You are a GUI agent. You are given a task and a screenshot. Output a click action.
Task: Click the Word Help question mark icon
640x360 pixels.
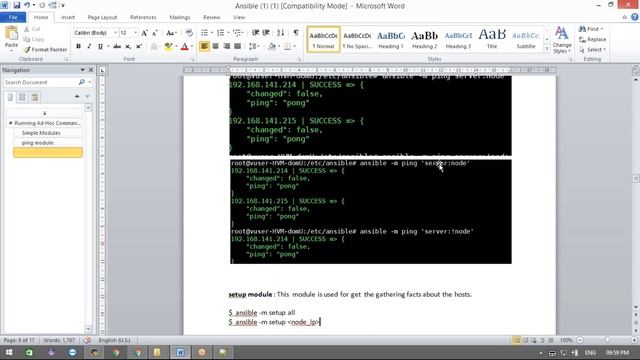[635, 17]
